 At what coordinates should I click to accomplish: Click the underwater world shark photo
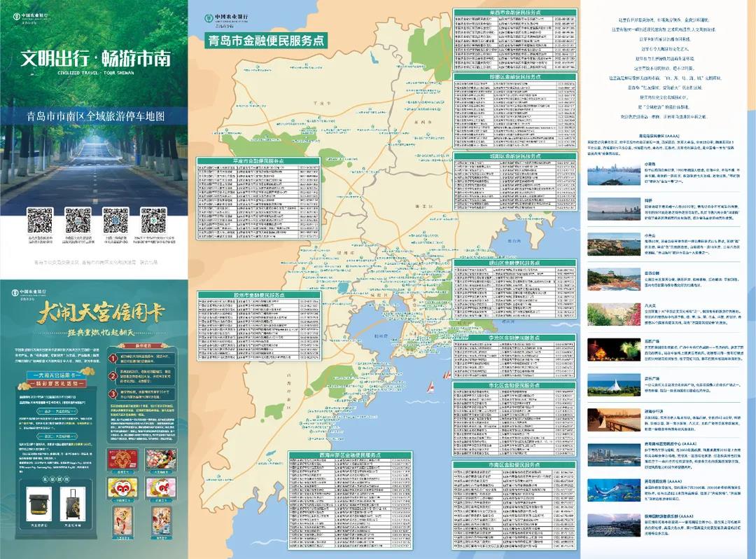pyautogui.click(x=614, y=490)
